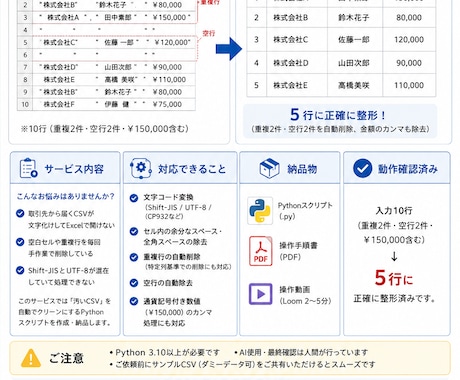Screen dimensions: 460x380
Task: Click the (重複2件・空行2件を自動削除 caption
Action: pos(340,129)
